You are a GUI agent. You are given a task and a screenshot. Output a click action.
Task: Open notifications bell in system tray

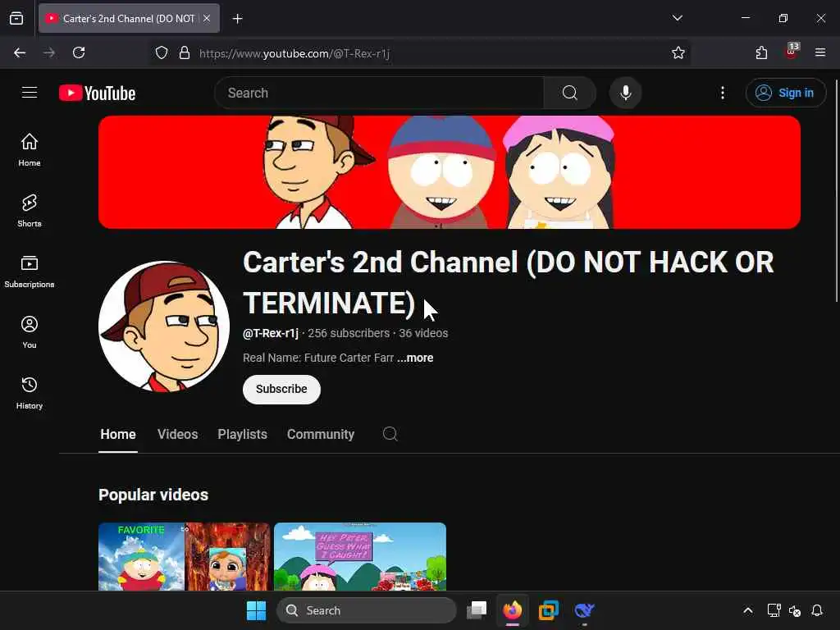pyautogui.click(x=817, y=610)
